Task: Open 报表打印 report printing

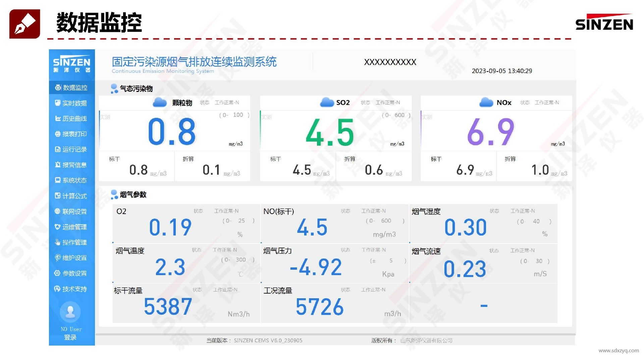Action: click(71, 134)
